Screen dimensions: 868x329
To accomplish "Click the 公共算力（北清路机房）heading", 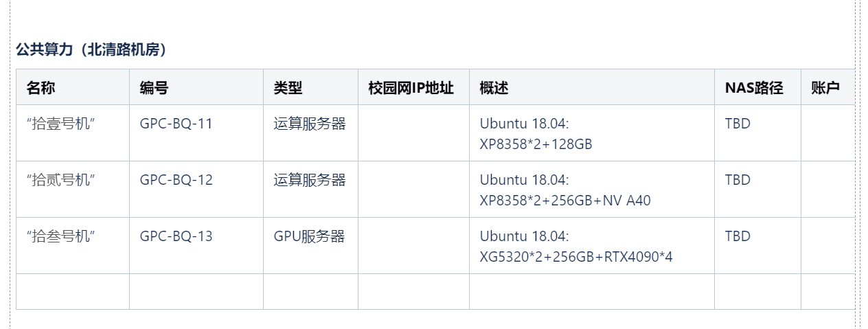I will 91,50.
